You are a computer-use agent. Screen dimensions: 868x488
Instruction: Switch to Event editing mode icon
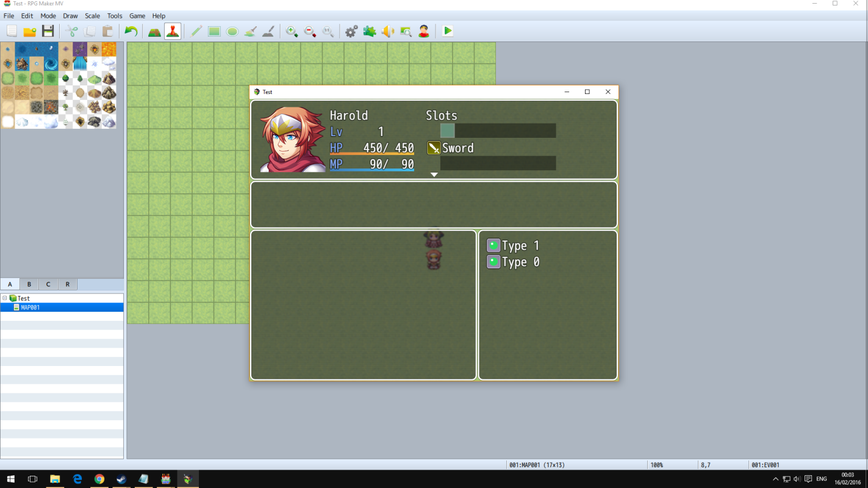(x=173, y=31)
